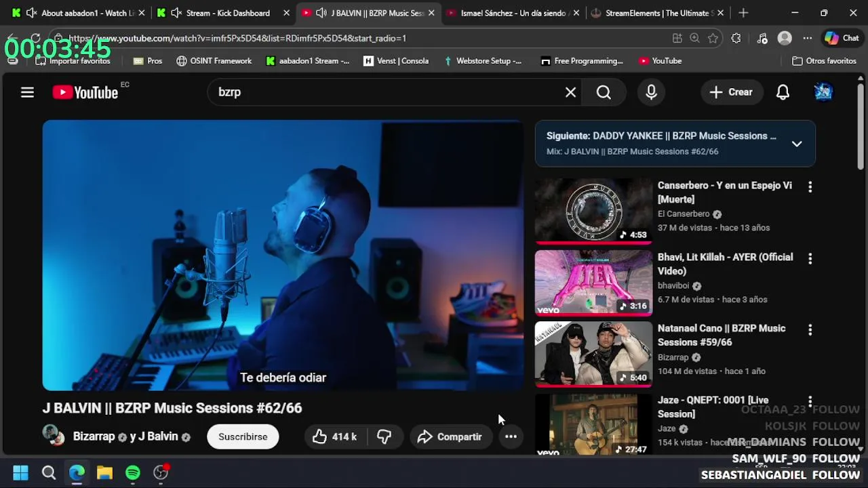
Task: Switch to the Ismael Sánchez browser tab
Action: coord(512,13)
